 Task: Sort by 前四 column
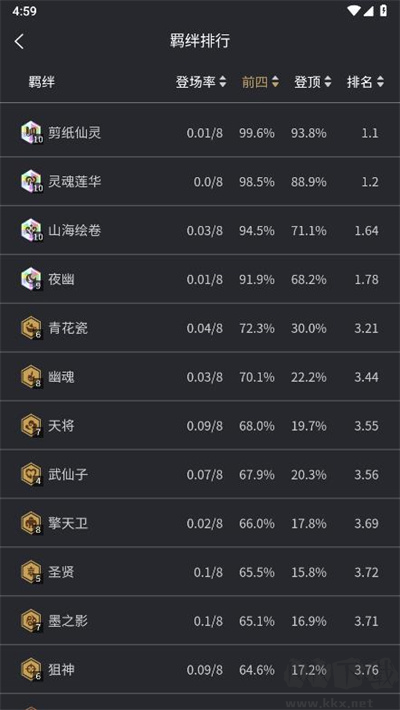tap(260, 82)
